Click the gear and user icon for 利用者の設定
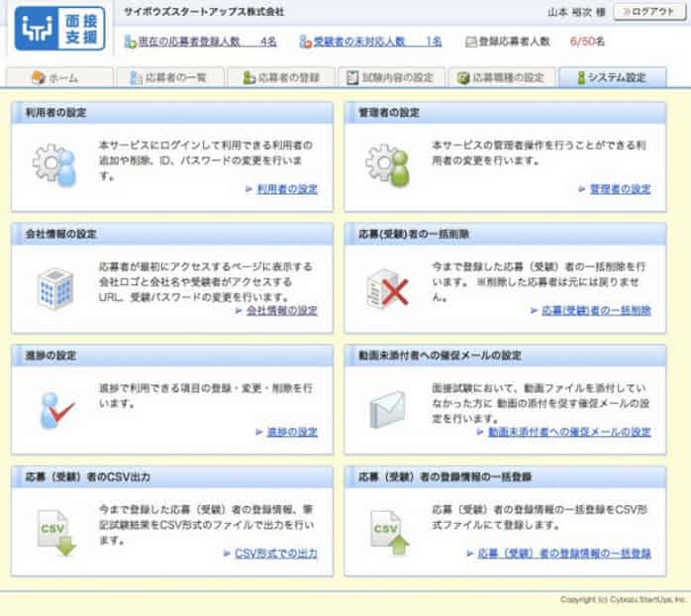The width and height of the screenshot is (691, 616). (53, 165)
